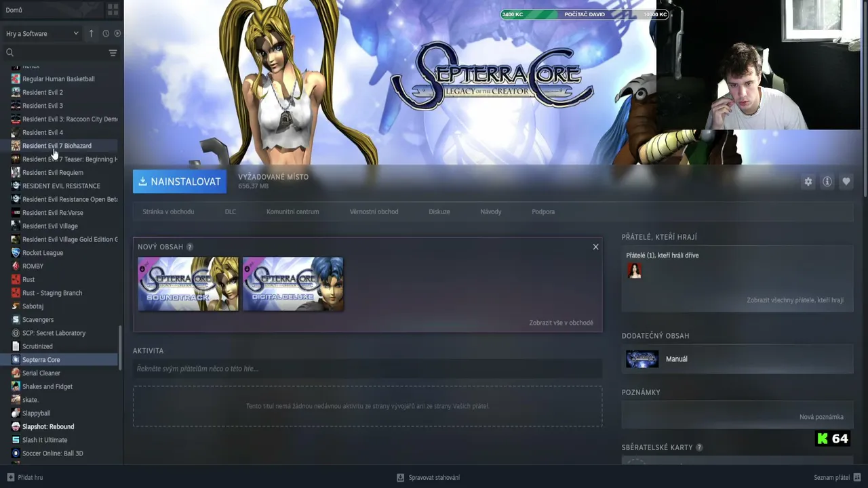
Task: Click the Slappyball game icon
Action: [16, 413]
